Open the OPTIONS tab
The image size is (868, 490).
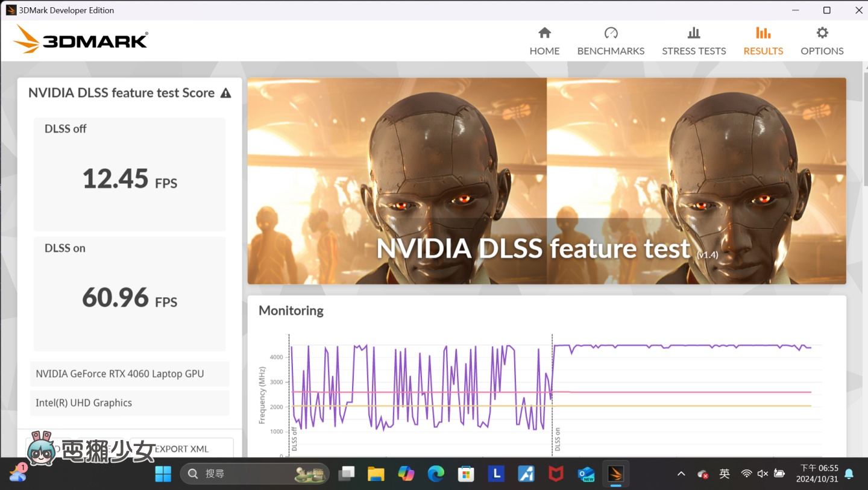click(822, 41)
